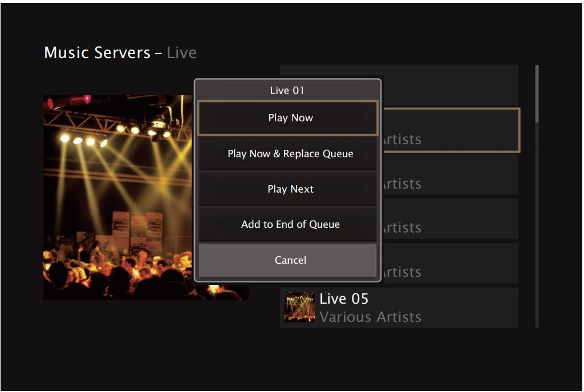This screenshot has height=392, width=584.
Task: Click the album list scrollbar
Action: 537,197
